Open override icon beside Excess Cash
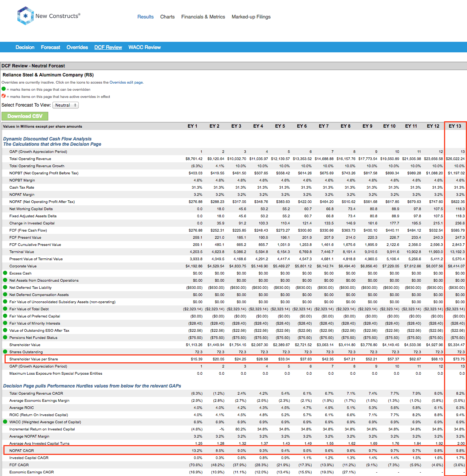467x476 pixels. click(5, 273)
